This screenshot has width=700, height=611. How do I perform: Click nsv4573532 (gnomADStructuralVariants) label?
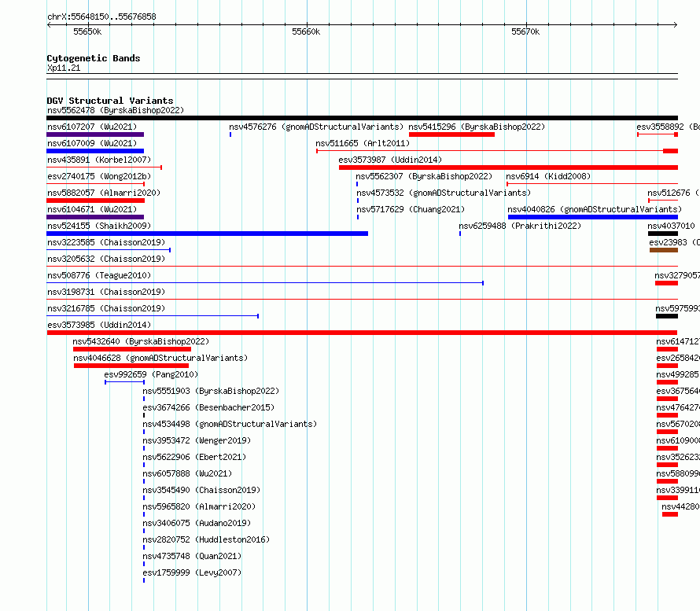pos(444,193)
